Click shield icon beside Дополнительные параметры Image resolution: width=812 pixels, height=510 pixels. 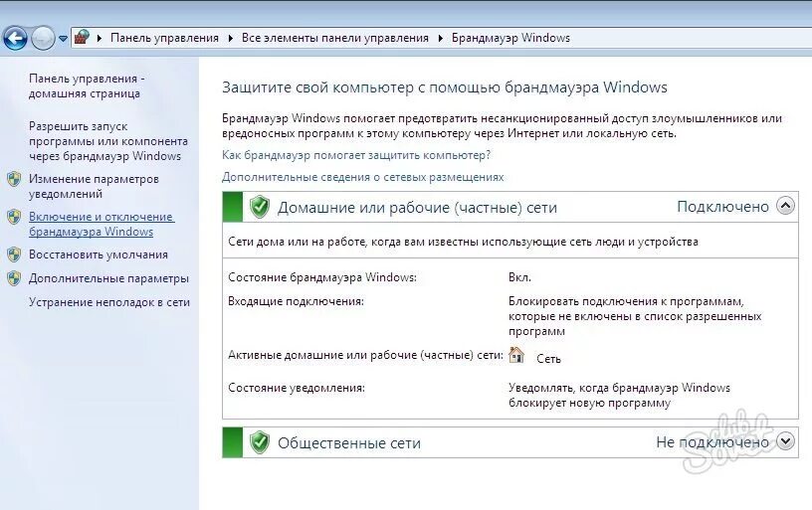pos(14,278)
